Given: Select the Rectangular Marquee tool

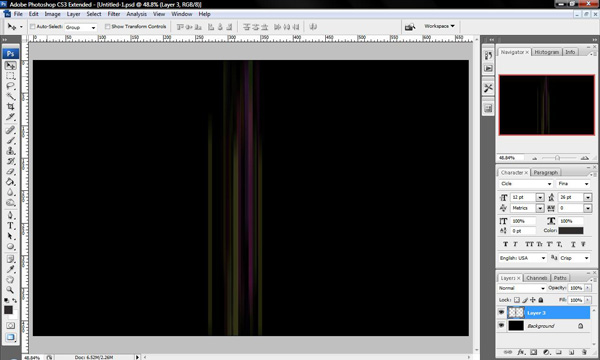Looking at the screenshot, I should pos(10,76).
